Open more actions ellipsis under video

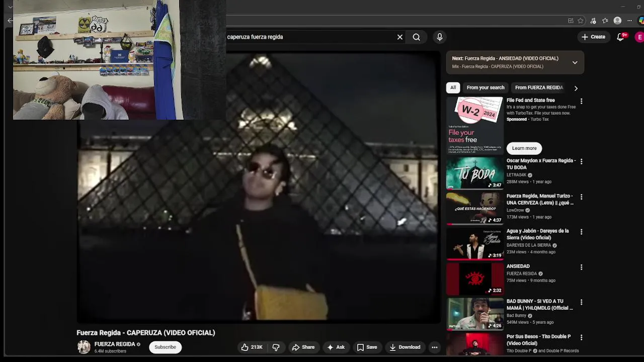[435, 347]
